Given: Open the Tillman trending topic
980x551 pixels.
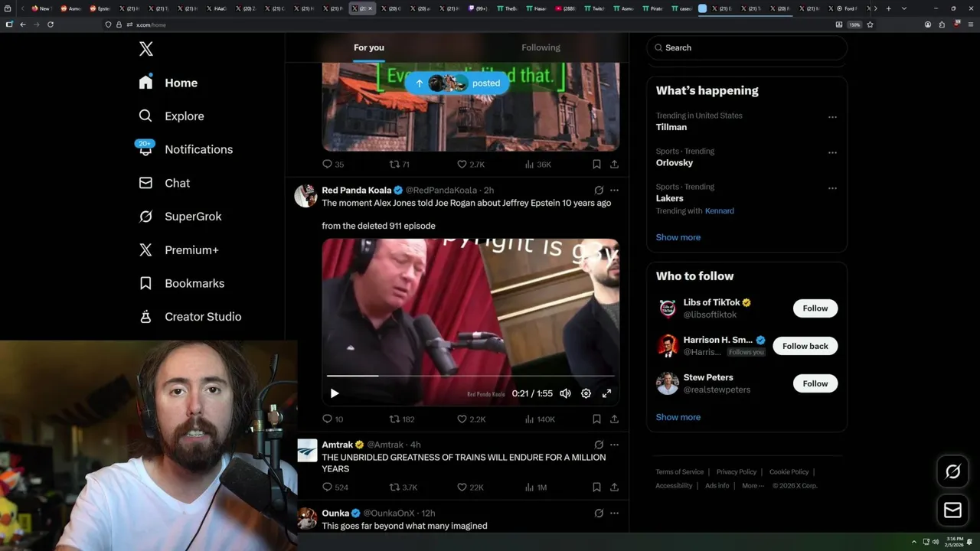Looking at the screenshot, I should point(671,127).
